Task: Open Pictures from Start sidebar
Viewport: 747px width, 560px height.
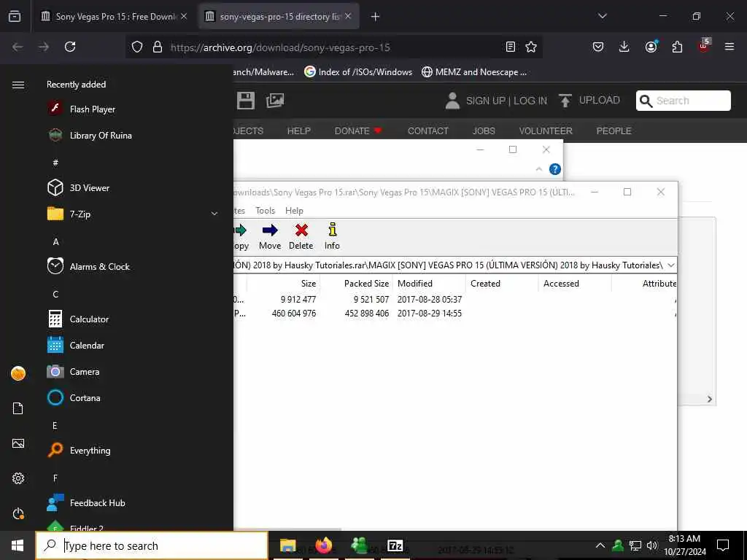Action: [18, 443]
